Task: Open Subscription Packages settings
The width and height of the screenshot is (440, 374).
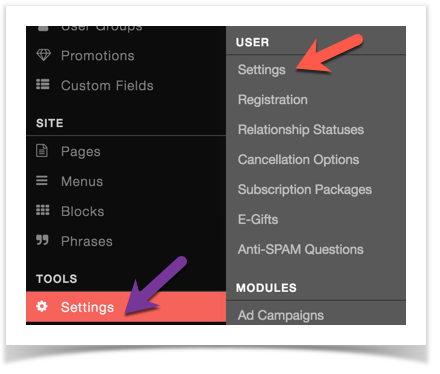Action: pos(305,190)
